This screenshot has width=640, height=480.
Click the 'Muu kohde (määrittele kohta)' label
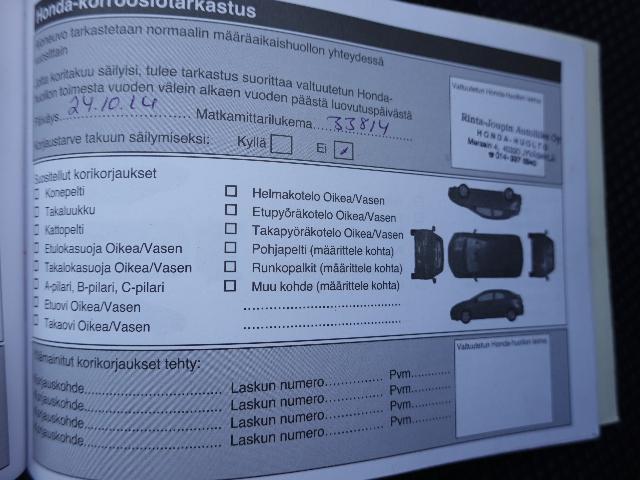(325, 286)
